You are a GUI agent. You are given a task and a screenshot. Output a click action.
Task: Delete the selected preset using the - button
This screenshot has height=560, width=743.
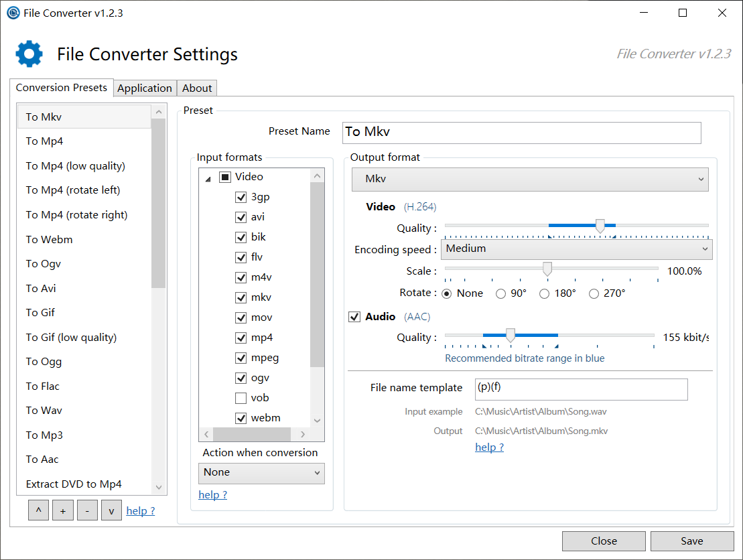86,510
